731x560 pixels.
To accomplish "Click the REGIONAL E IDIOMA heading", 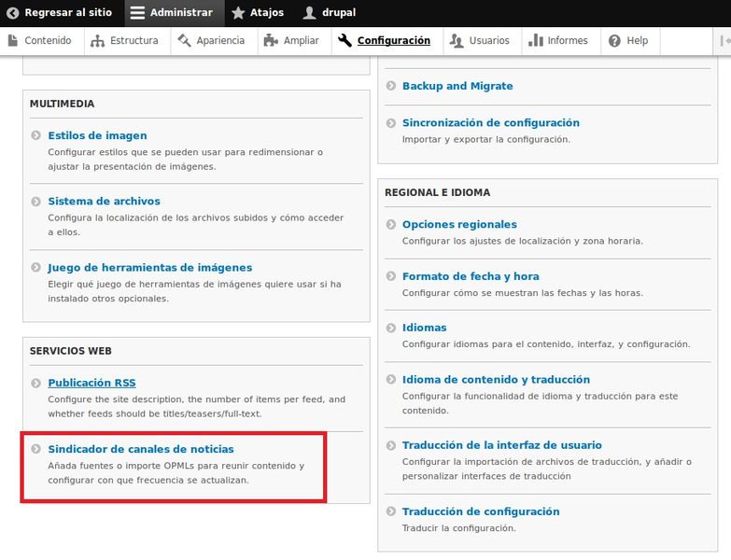I will pos(437,192).
